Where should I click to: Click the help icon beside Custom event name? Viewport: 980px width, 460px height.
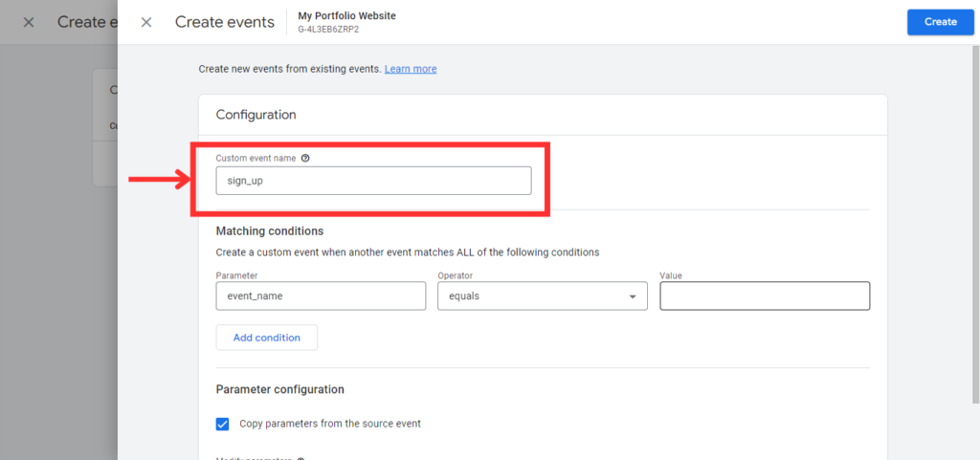[305, 159]
